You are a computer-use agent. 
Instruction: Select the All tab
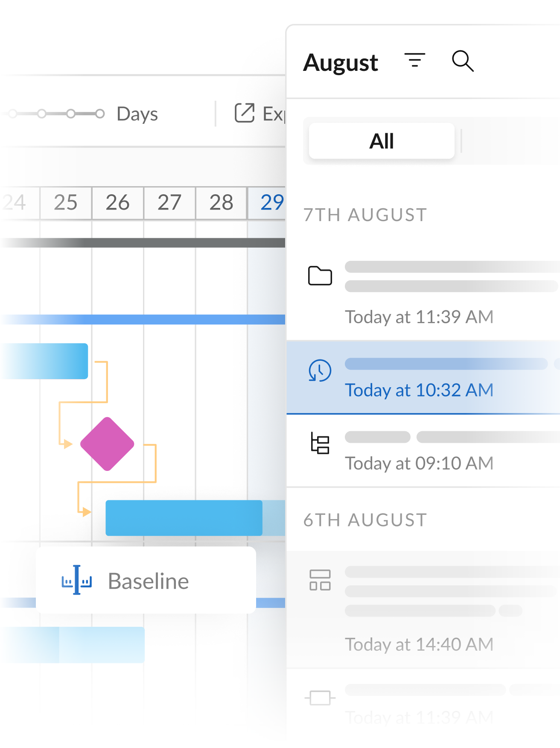pyautogui.click(x=382, y=141)
